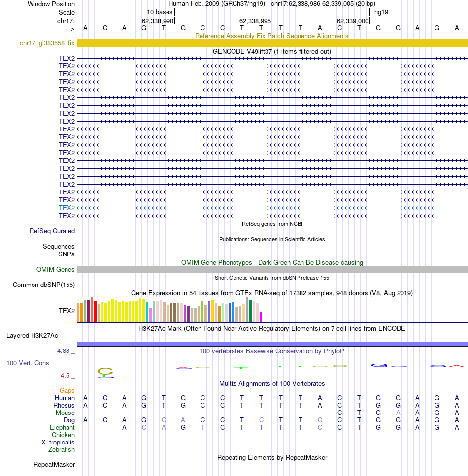The image size is (468, 476).
Task: Click the blue G PhyloP logo letter
Action: [x=379, y=365]
